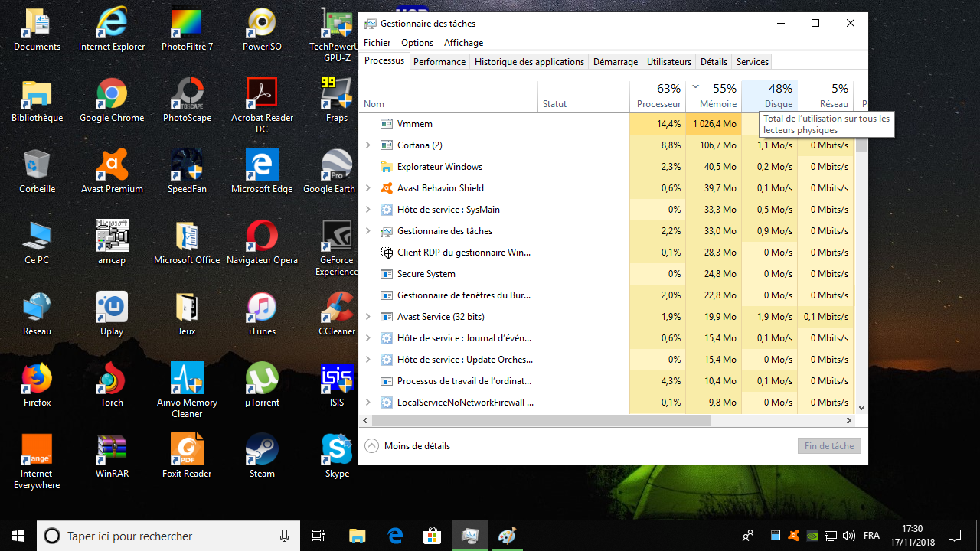This screenshot has height=551, width=980.
Task: Expand Avast Service (32 bits) row
Action: (x=368, y=317)
